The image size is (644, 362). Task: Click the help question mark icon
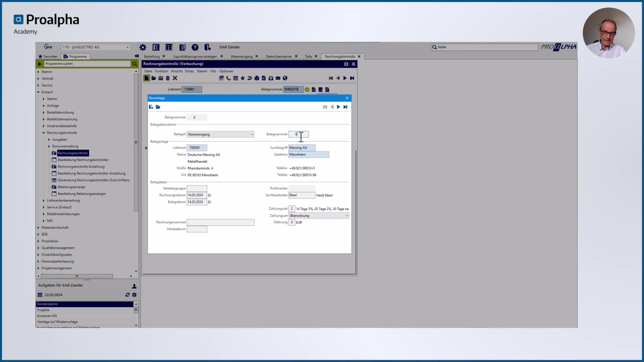195,47
